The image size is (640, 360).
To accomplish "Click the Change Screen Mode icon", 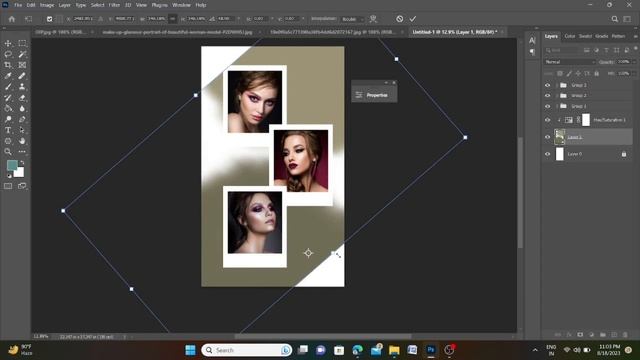I will point(22,186).
